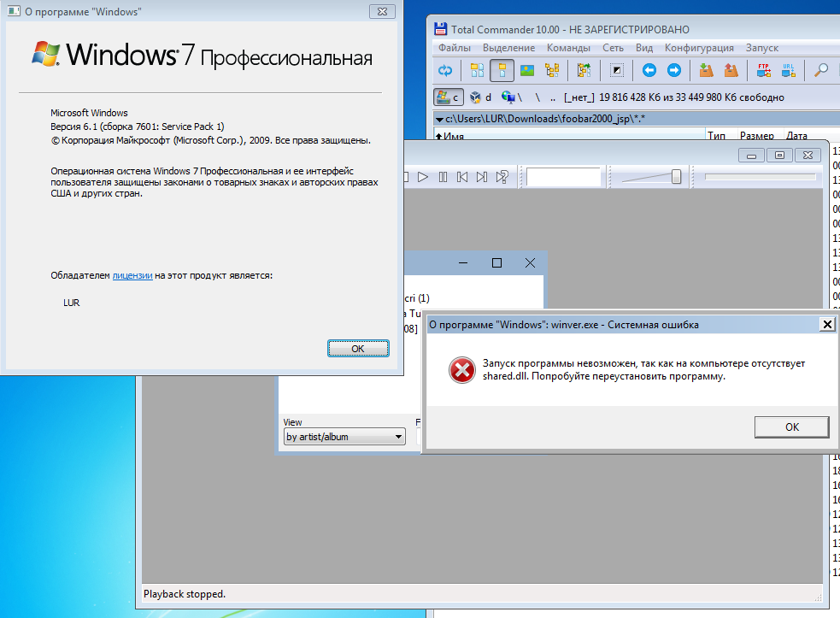
Task: Click the free space text '19 816 428 Кб'
Action: coord(630,97)
